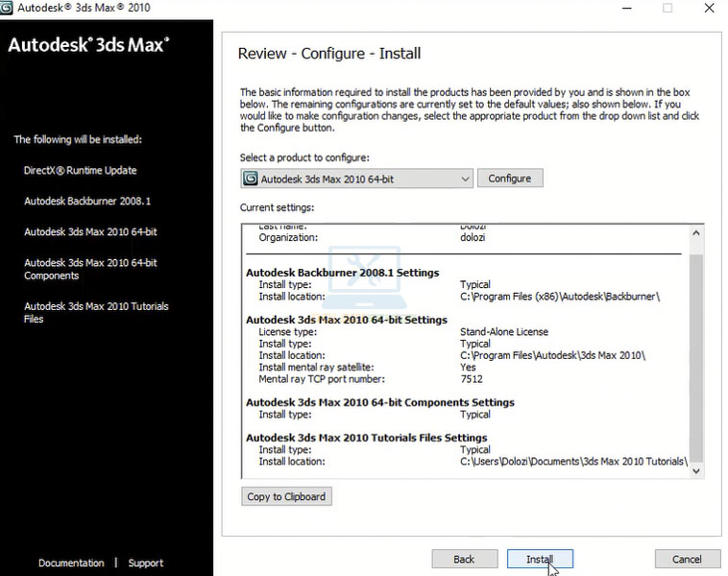
Task: Cancel the installation wizard
Action: pos(687,559)
